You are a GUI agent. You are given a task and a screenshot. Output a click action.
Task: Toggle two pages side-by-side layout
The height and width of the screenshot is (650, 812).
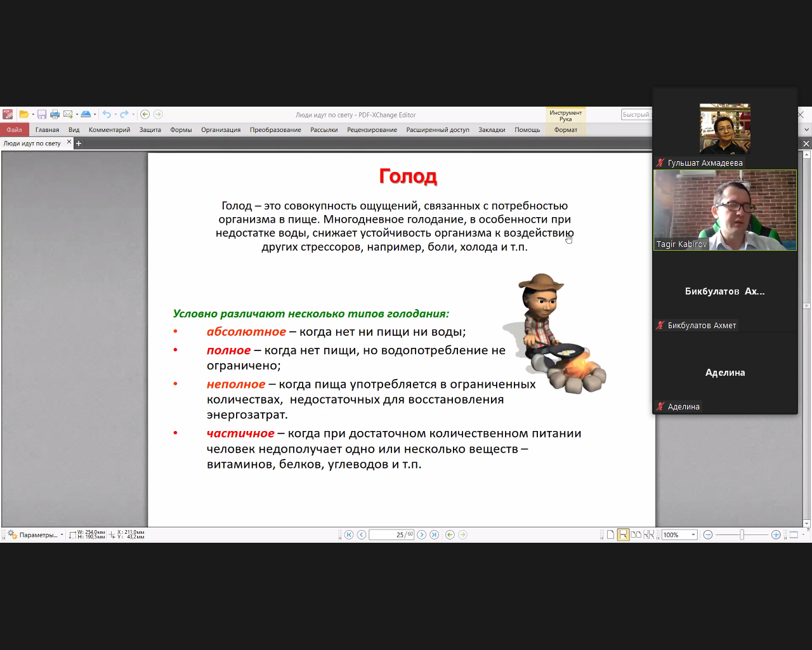point(636,535)
